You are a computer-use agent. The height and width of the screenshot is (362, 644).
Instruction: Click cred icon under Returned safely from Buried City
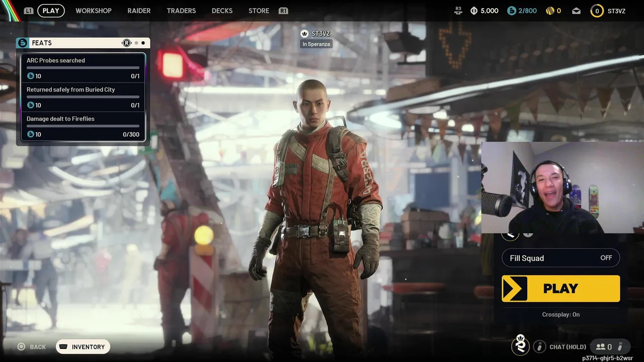(x=30, y=105)
